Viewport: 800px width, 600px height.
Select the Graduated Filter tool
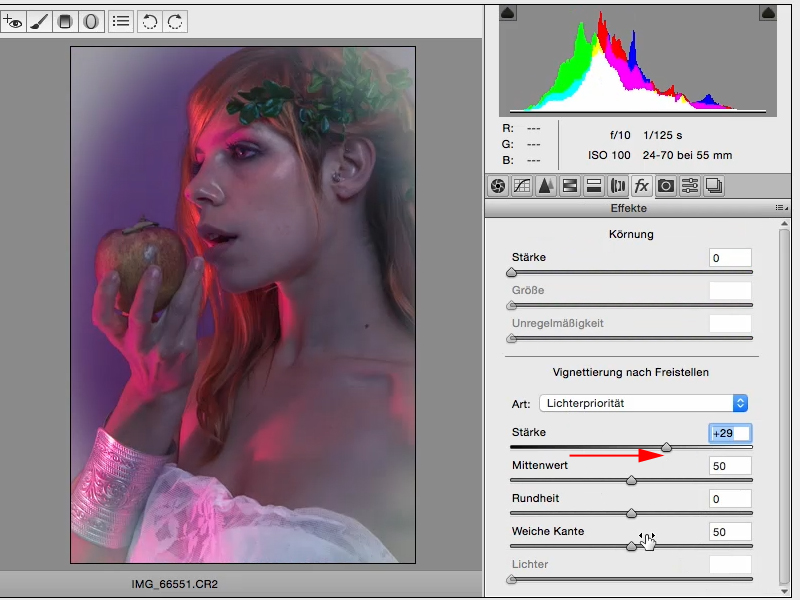click(65, 22)
